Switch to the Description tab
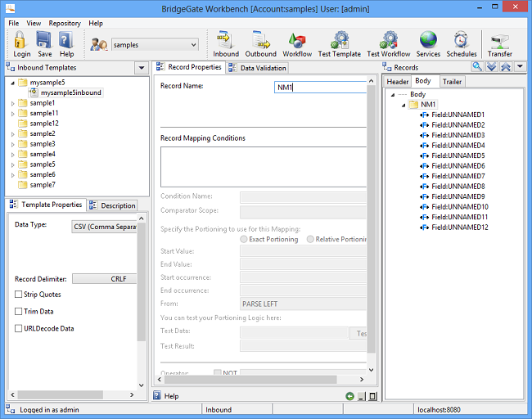This screenshot has height=419, width=532. [x=113, y=205]
